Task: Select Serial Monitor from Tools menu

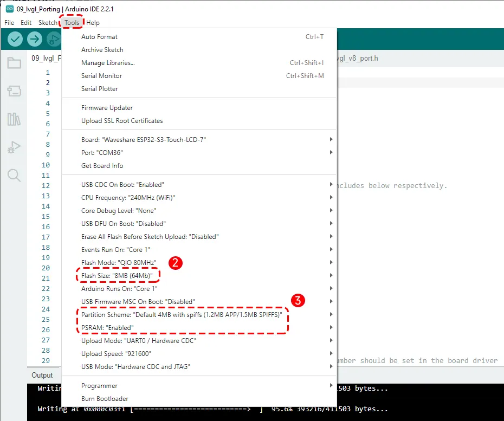Action: coord(101,76)
